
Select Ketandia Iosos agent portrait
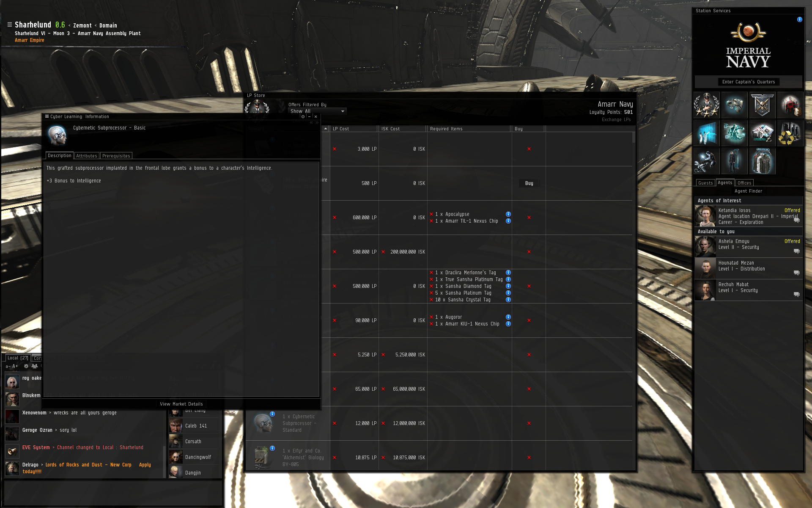pos(705,216)
